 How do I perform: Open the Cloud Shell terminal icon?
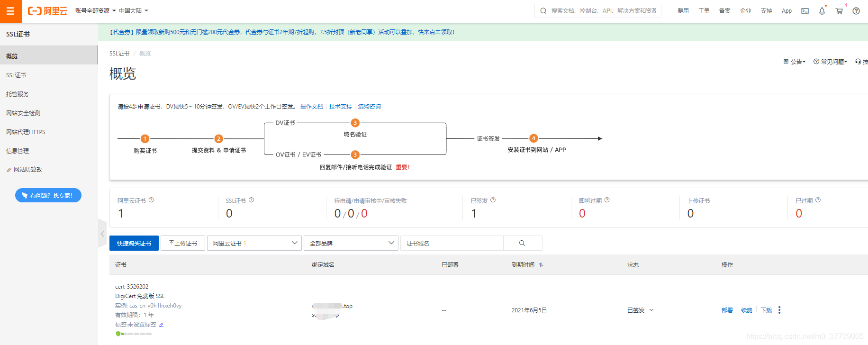(x=805, y=11)
